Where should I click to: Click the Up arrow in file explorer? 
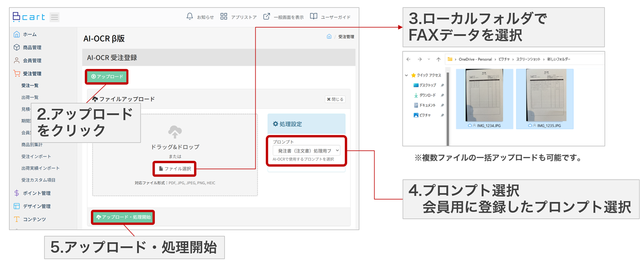(x=438, y=59)
